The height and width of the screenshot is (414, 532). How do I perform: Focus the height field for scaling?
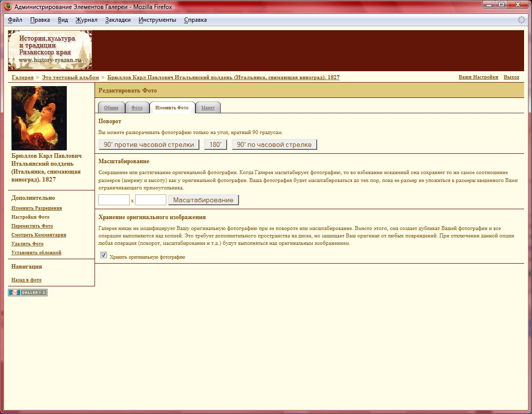(150, 200)
